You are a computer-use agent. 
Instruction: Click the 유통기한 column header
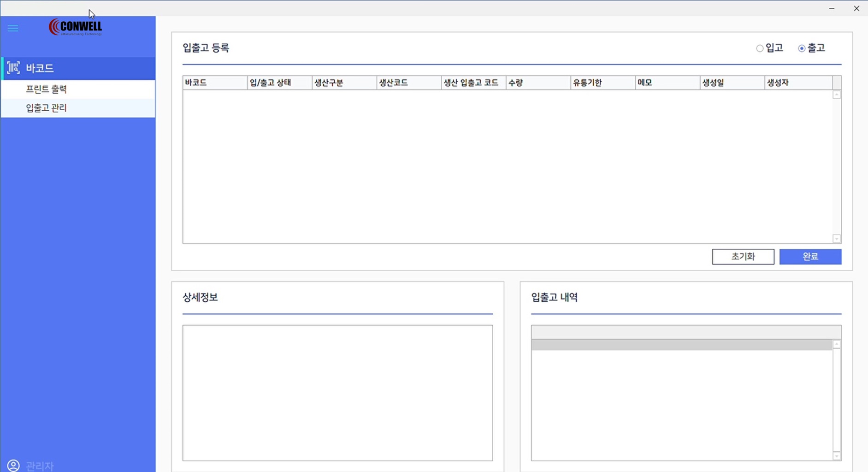[602, 83]
